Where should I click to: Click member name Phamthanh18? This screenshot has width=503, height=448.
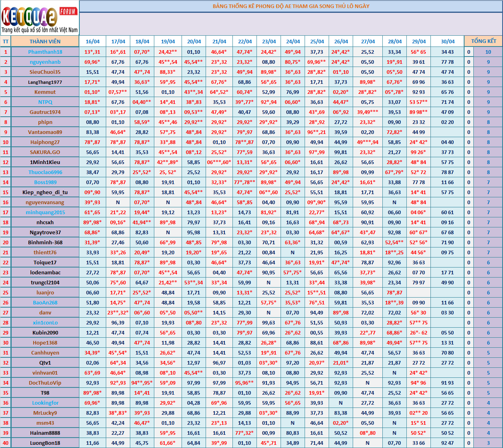[45, 52]
